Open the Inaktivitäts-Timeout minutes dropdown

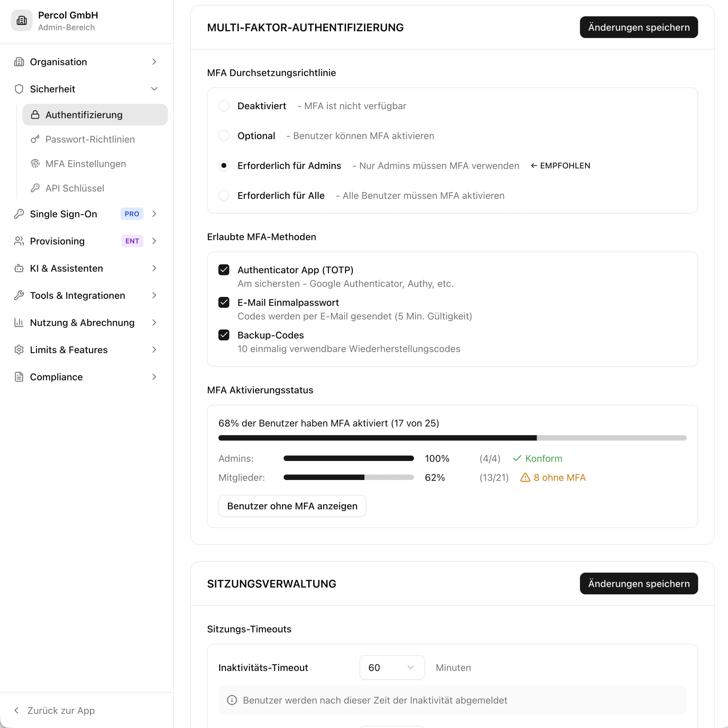(x=392, y=667)
